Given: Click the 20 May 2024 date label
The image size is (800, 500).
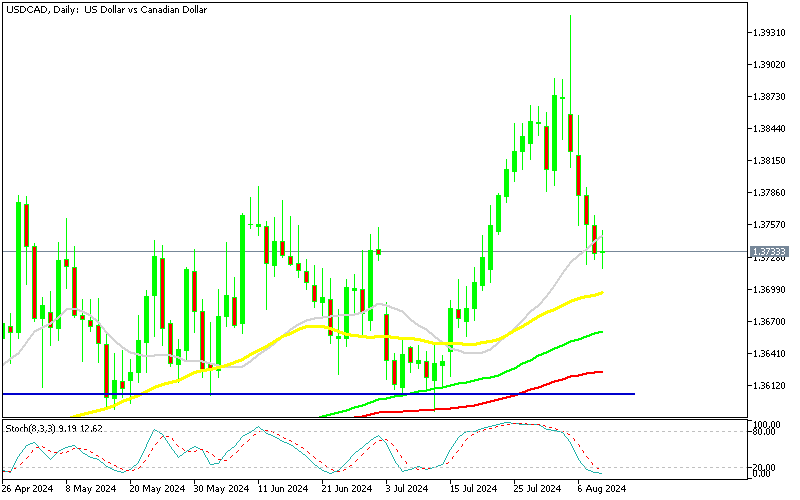Looking at the screenshot, I should pyautogui.click(x=157, y=489).
